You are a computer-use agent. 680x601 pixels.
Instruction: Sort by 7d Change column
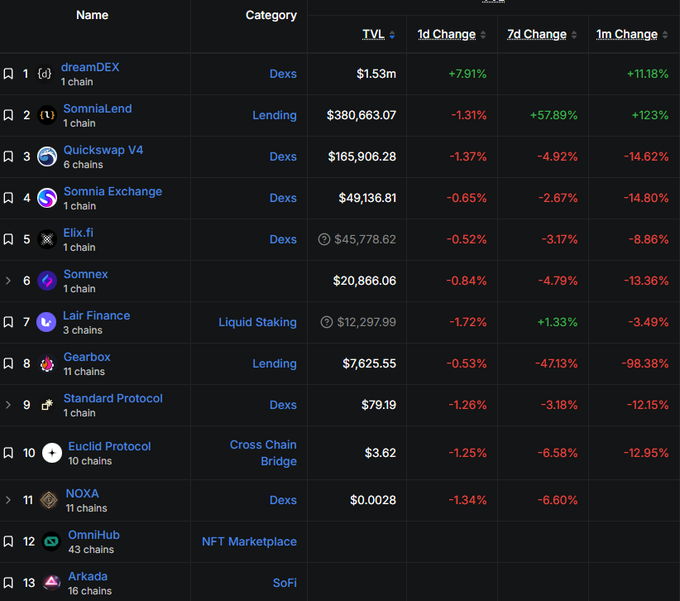tap(542, 34)
